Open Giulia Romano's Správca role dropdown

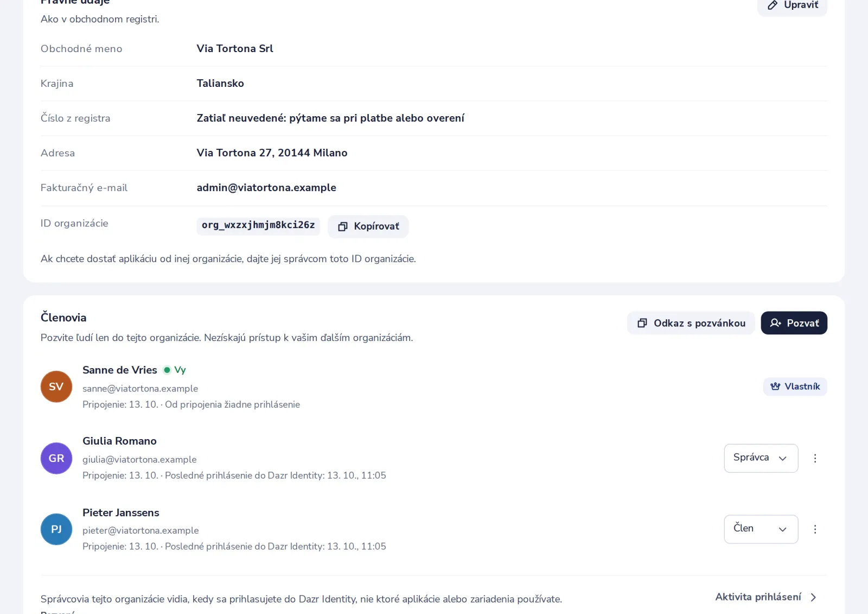761,458
